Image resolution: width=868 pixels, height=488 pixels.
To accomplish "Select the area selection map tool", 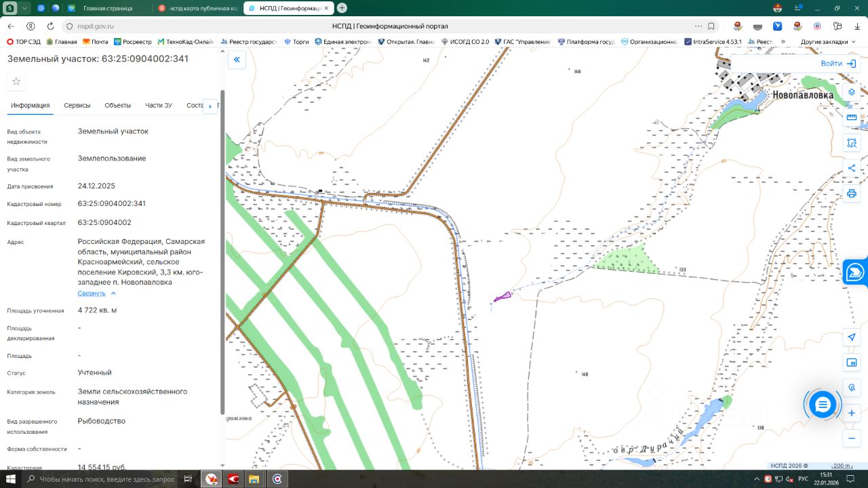I will pyautogui.click(x=852, y=143).
